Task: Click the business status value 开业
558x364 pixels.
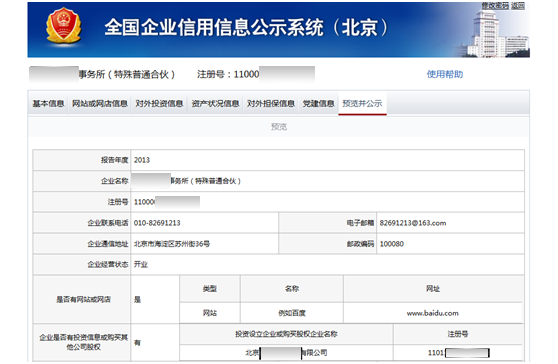Action: 141,264
